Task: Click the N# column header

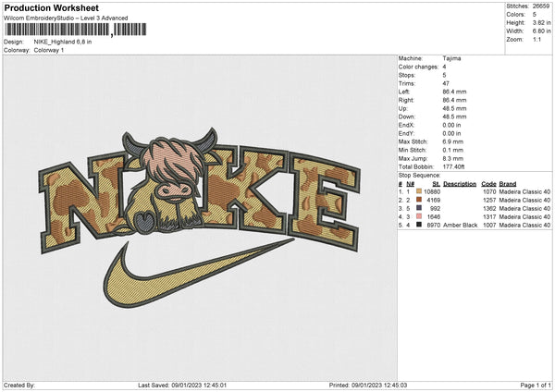Action: pyautogui.click(x=410, y=184)
